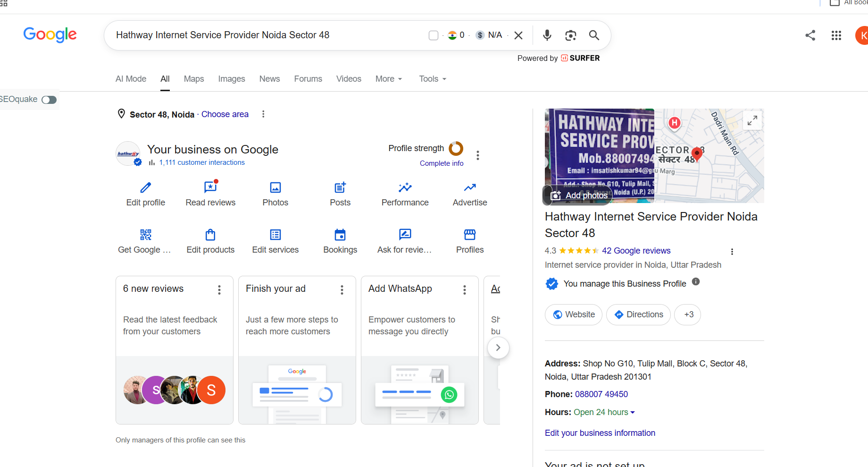The height and width of the screenshot is (467, 868).
Task: Click the magnifier search button
Action: [594, 35]
